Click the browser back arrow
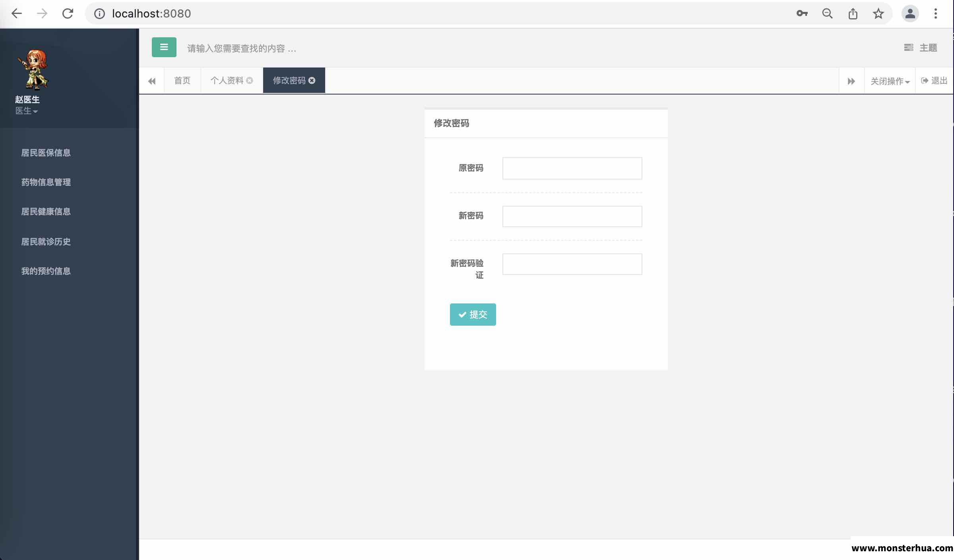The image size is (954, 560). click(17, 14)
